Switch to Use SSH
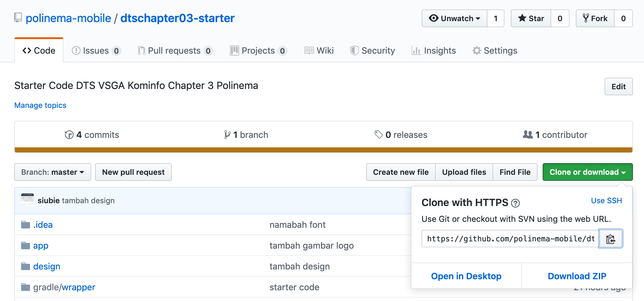 click(x=606, y=201)
